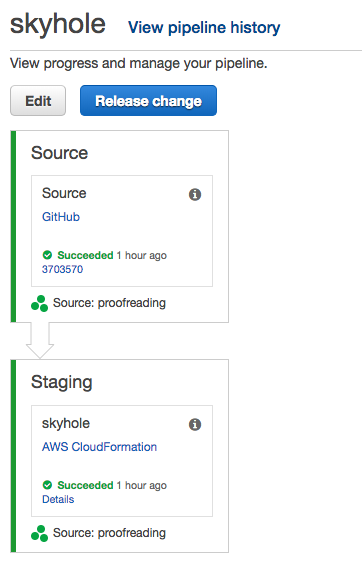Click the skyhole pipeline title
This screenshot has width=362, height=581.
pos(58,24)
